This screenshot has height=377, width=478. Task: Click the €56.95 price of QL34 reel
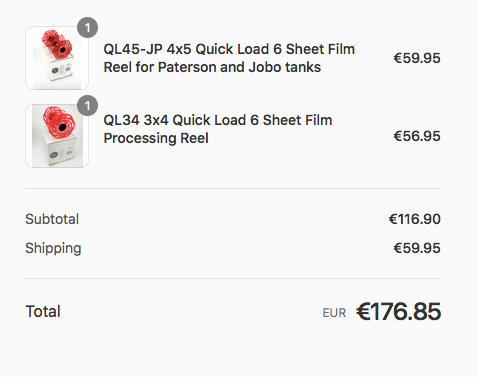click(x=417, y=136)
